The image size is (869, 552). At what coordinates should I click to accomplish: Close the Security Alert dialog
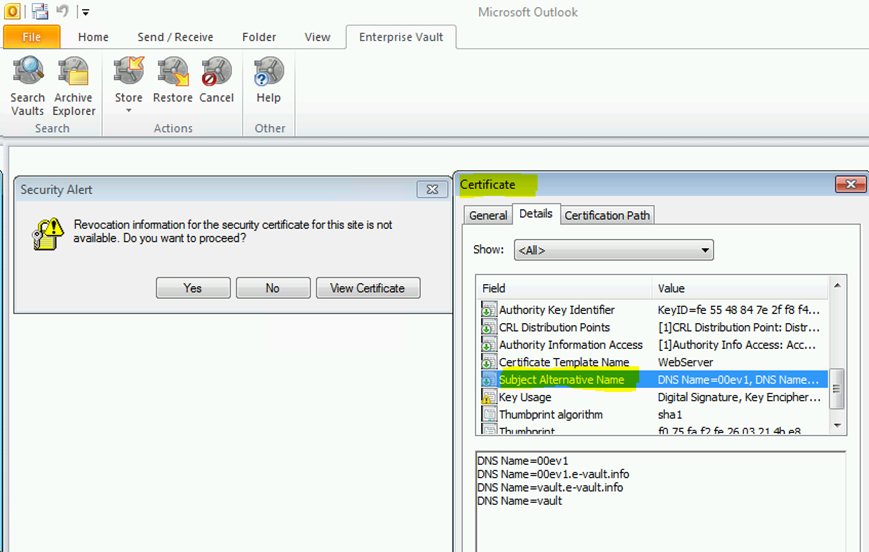pos(432,190)
